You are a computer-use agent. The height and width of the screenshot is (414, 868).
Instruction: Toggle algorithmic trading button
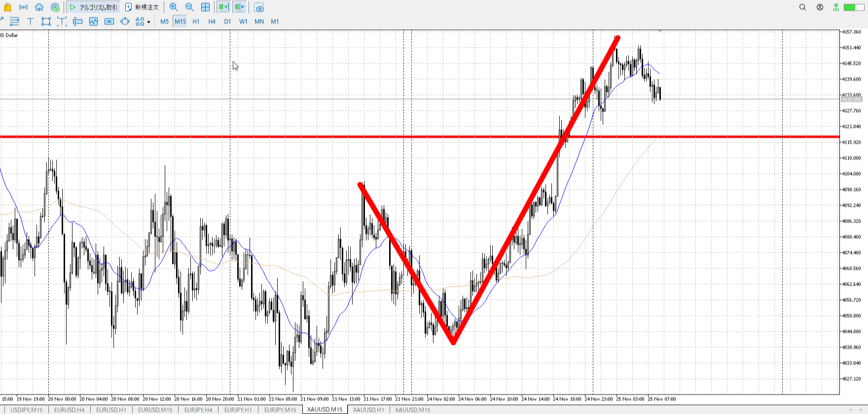pyautogui.click(x=94, y=7)
